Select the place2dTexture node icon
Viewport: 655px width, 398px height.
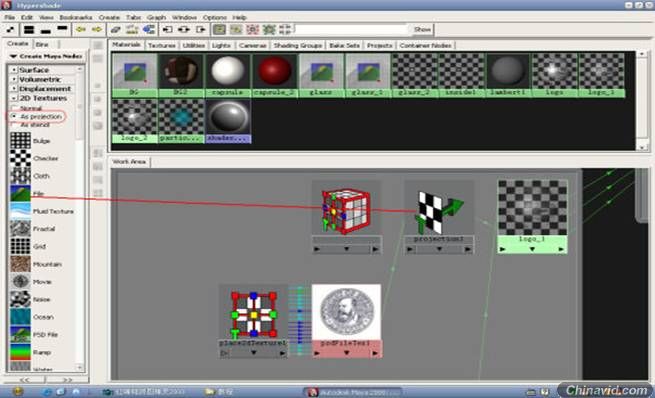click(254, 314)
